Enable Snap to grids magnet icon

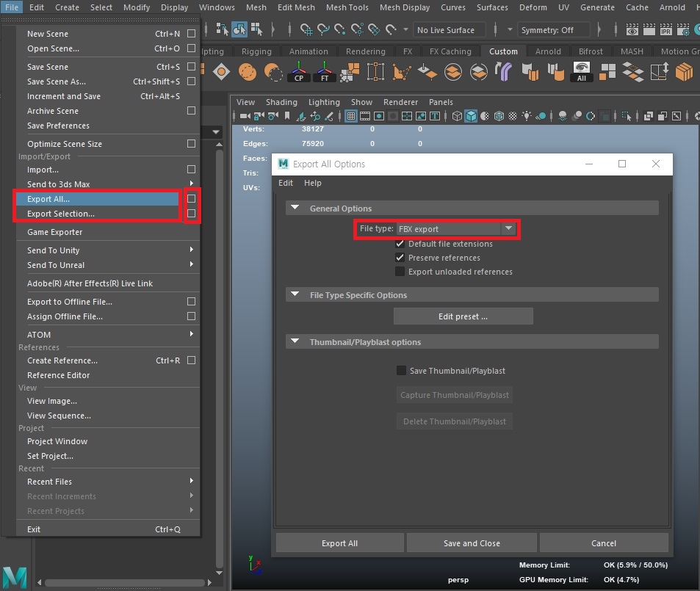point(306,29)
